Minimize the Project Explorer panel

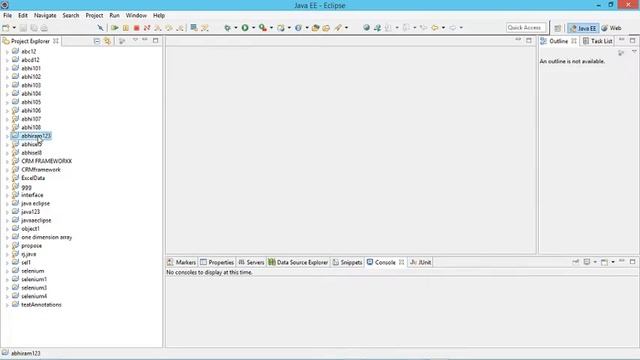click(145, 40)
